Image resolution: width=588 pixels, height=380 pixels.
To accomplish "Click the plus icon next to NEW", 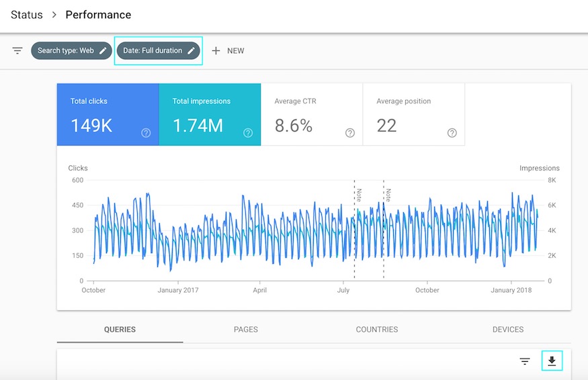I will pyautogui.click(x=216, y=50).
